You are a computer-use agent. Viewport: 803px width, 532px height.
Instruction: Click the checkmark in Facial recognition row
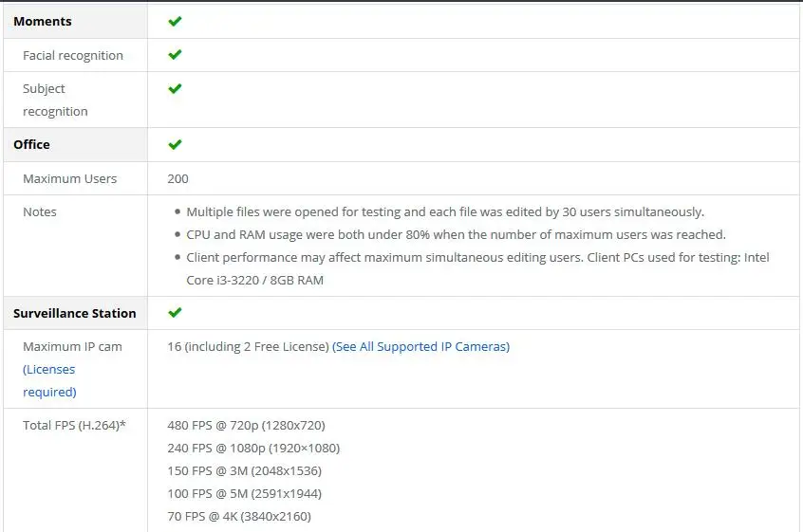click(175, 54)
